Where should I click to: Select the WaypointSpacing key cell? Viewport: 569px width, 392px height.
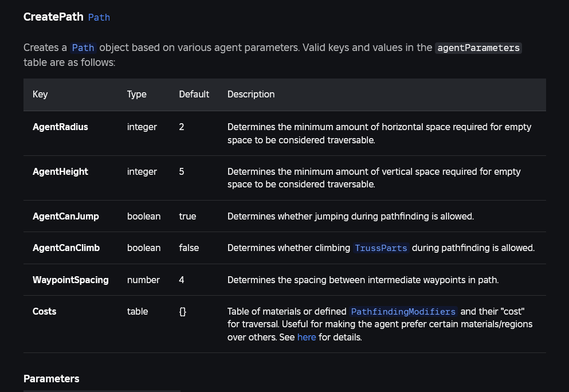pyautogui.click(x=70, y=280)
